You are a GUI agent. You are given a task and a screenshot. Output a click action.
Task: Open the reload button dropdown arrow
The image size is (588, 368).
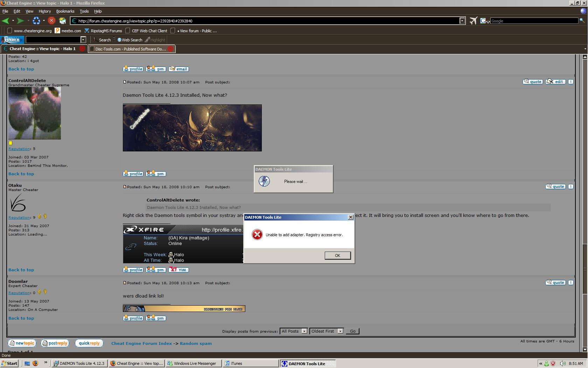coord(44,21)
